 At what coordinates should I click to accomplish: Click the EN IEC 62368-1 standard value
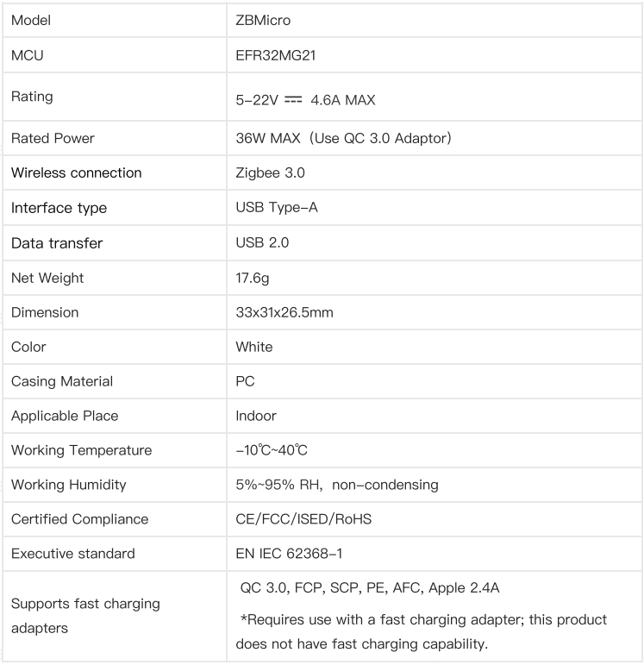[289, 554]
